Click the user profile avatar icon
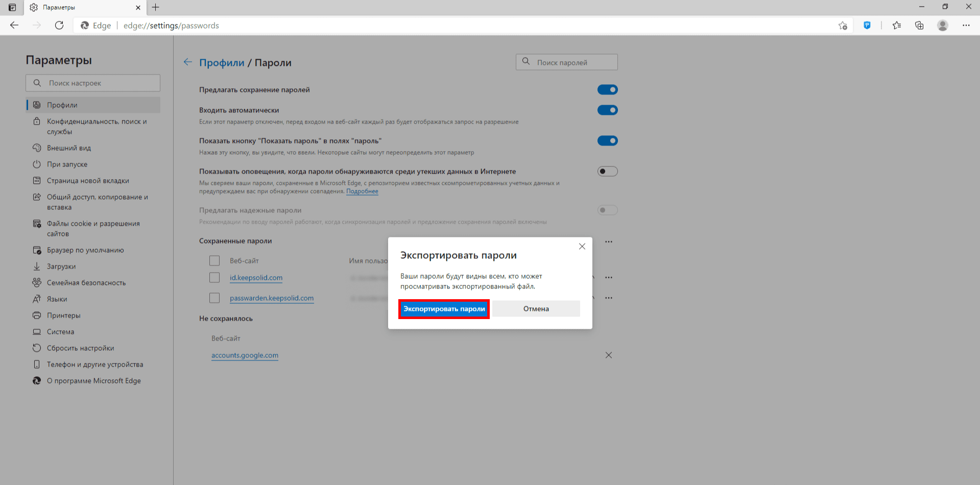Image resolution: width=980 pixels, height=485 pixels. pos(943,26)
